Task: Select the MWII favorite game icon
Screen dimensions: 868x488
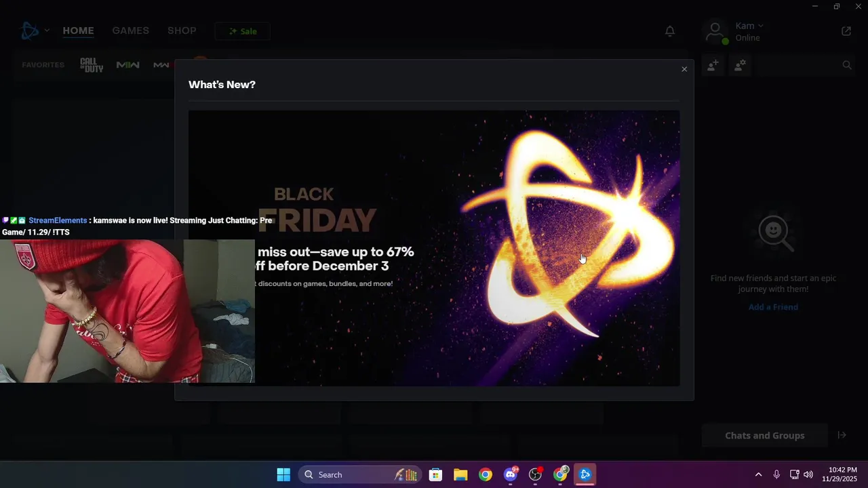Action: point(127,65)
